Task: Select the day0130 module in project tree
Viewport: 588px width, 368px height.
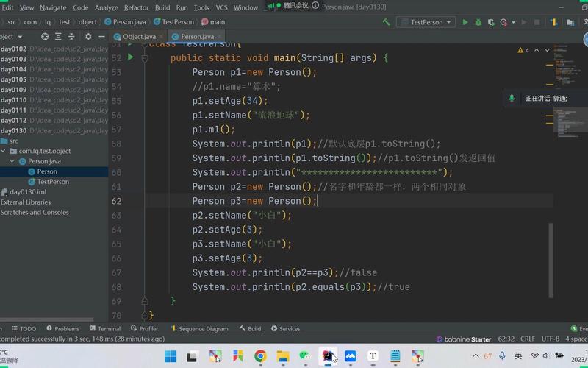Action: tap(13, 131)
